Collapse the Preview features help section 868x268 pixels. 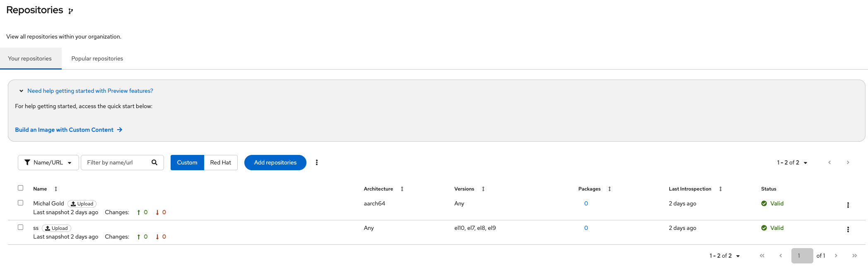[21, 91]
